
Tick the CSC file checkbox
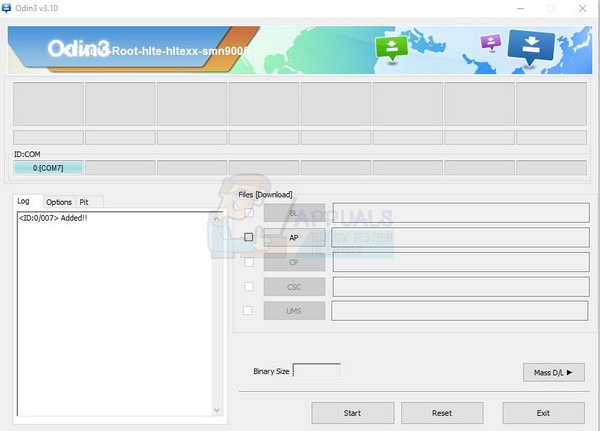[249, 287]
